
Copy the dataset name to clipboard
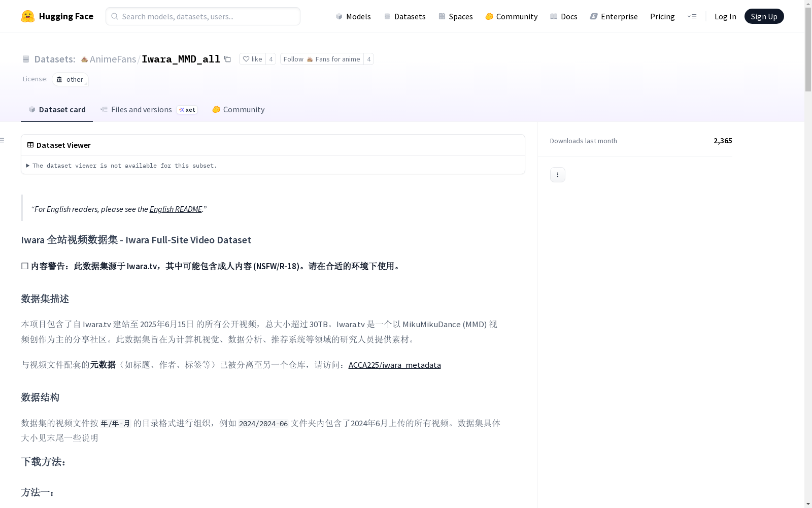(227, 59)
